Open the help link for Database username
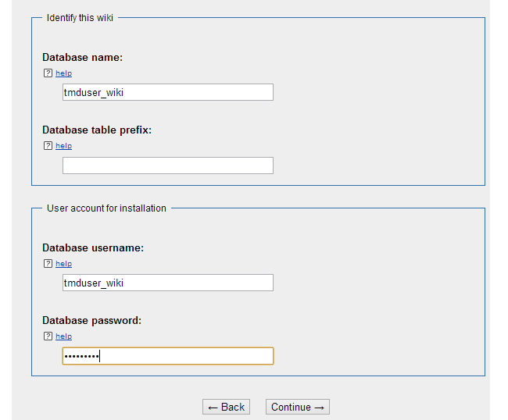This screenshot has height=420, width=508. [63, 264]
